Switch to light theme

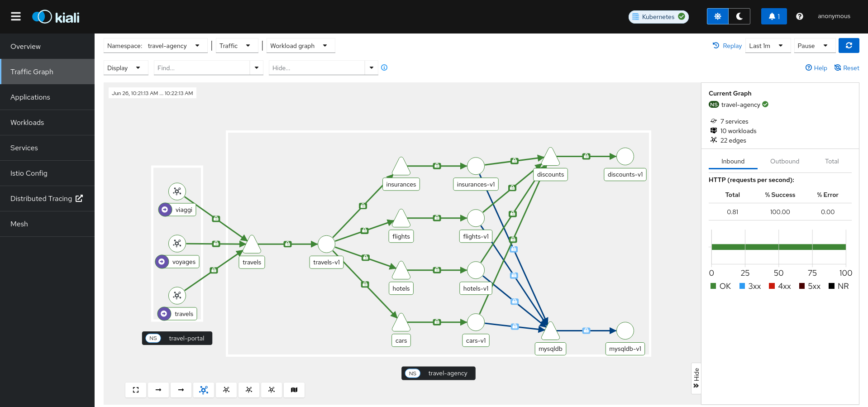[x=717, y=16]
